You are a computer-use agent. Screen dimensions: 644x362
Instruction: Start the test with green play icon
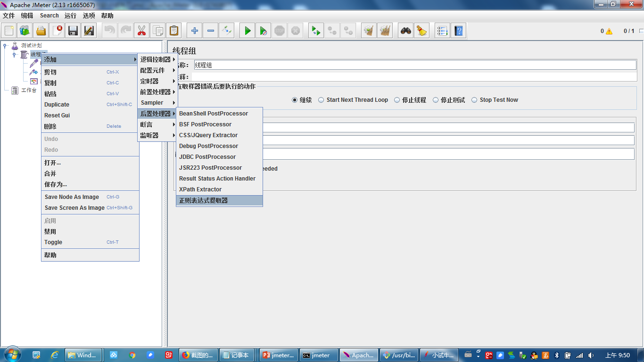coord(248,31)
